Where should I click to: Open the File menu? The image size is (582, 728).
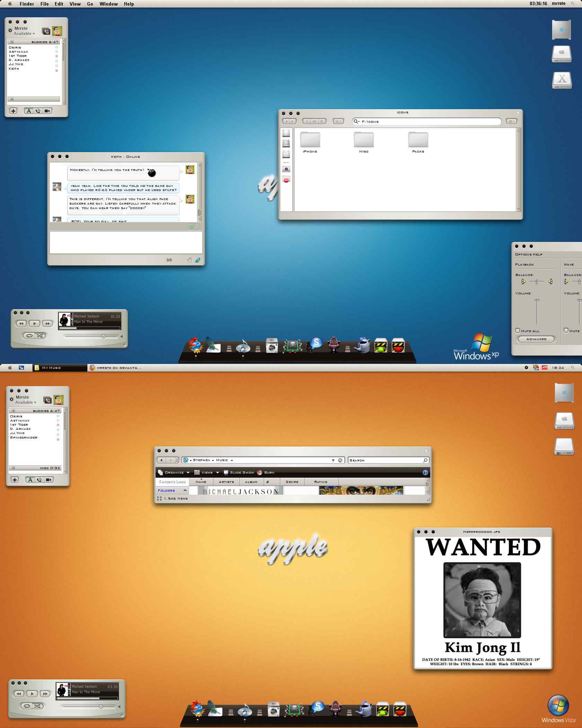(x=44, y=4)
